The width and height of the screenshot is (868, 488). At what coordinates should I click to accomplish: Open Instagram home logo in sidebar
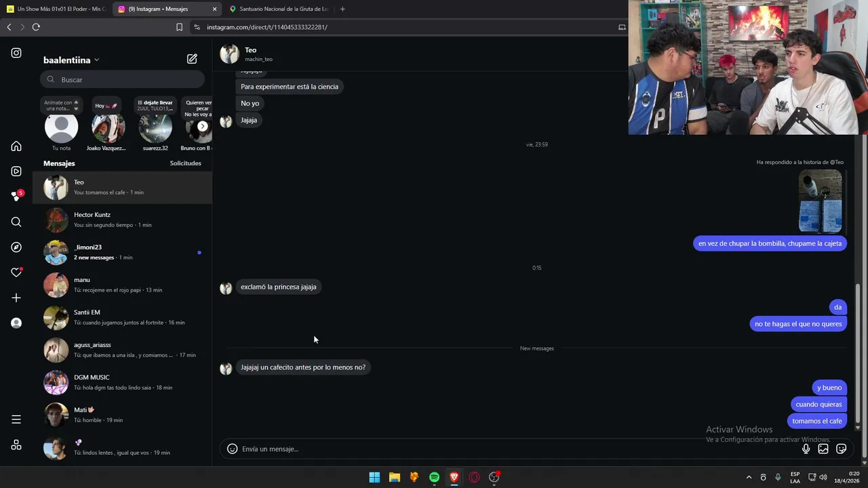point(16,53)
